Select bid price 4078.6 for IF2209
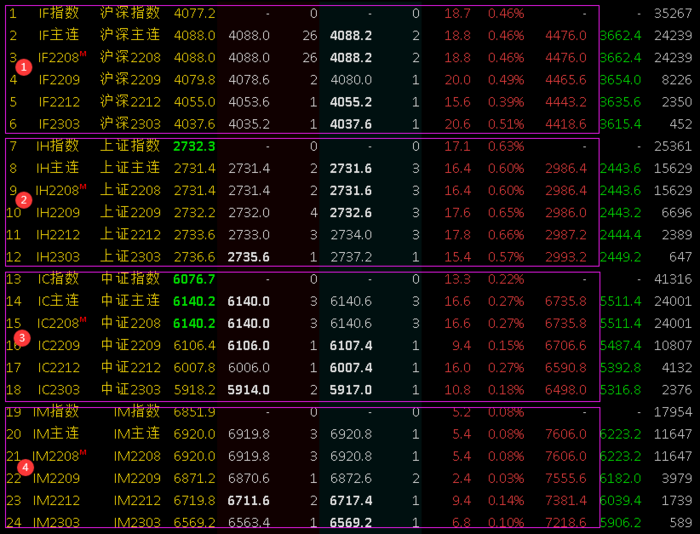Image resolution: width=700 pixels, height=534 pixels. 249,80
